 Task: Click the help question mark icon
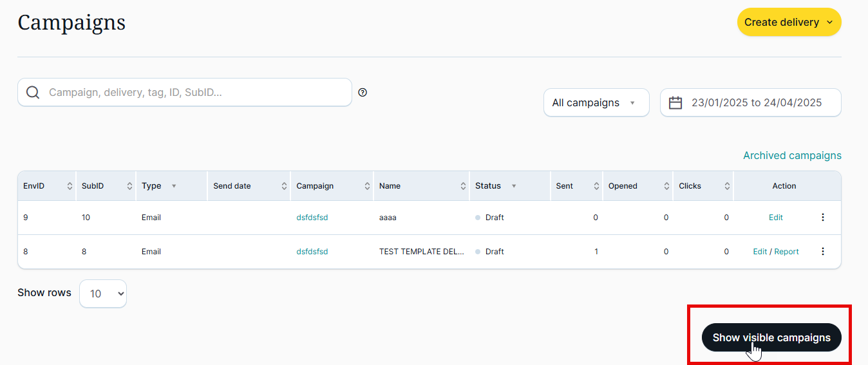(x=363, y=93)
